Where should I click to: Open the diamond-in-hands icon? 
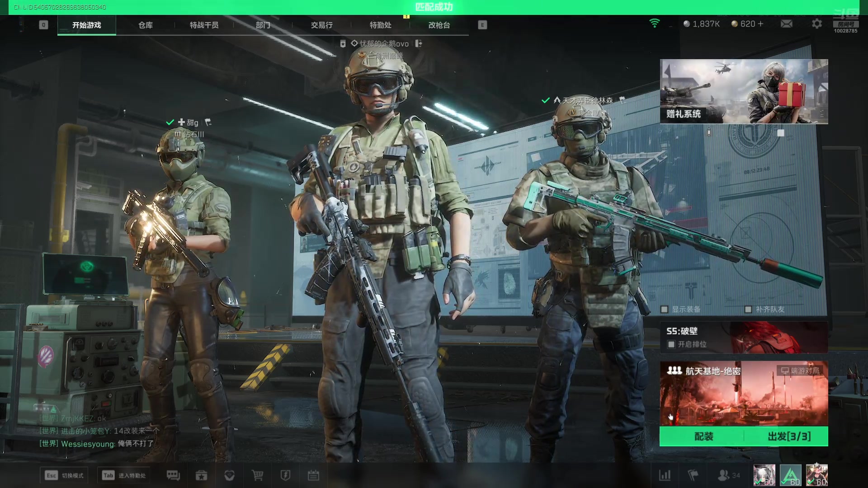(x=230, y=475)
